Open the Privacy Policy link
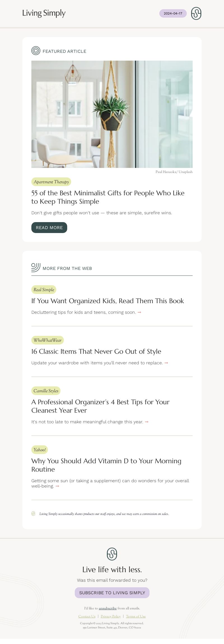The width and height of the screenshot is (224, 644). [x=111, y=616]
